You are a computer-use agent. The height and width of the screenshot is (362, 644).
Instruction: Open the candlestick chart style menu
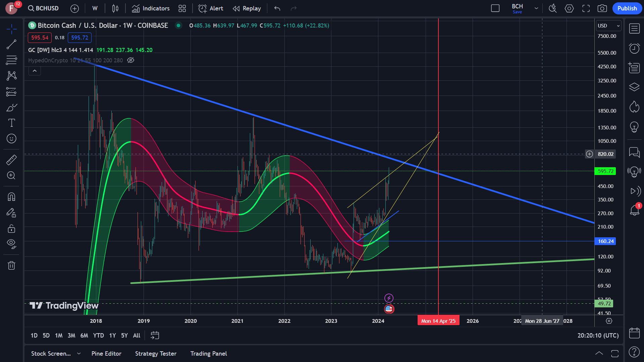tap(115, 8)
